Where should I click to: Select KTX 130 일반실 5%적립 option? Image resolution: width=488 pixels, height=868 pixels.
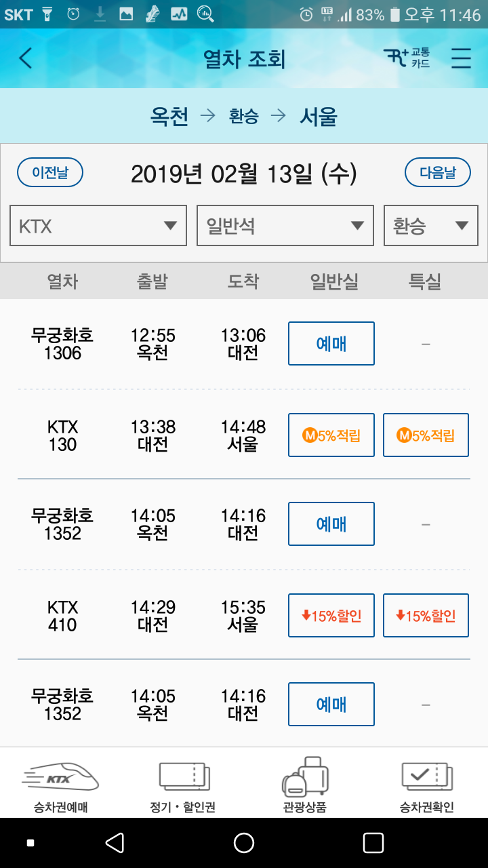tap(331, 435)
